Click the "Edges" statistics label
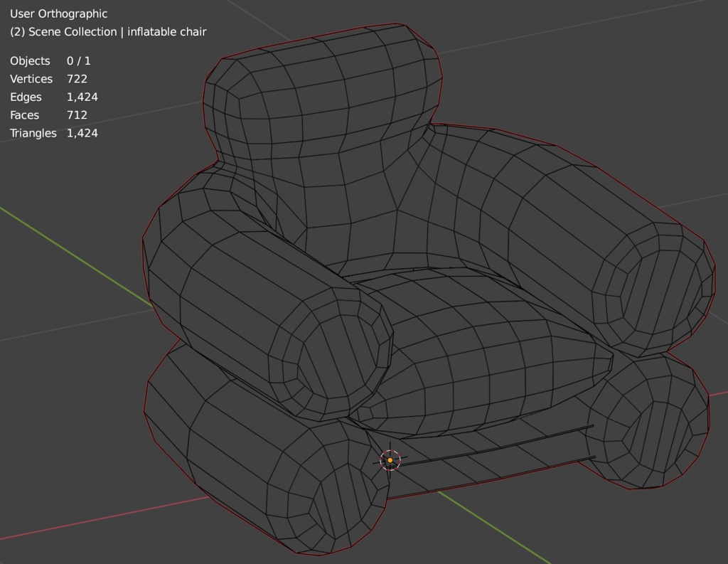The width and height of the screenshot is (728, 564). pyautogui.click(x=26, y=97)
